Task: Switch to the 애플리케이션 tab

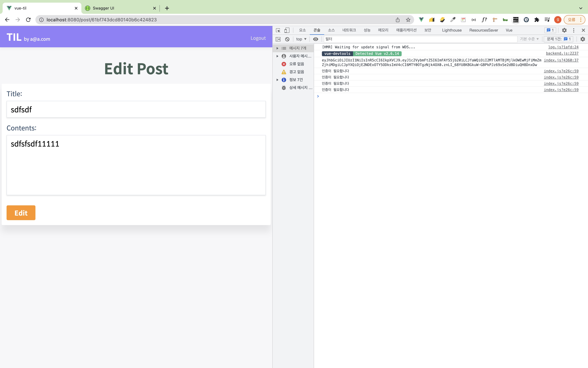Action: coord(406,30)
